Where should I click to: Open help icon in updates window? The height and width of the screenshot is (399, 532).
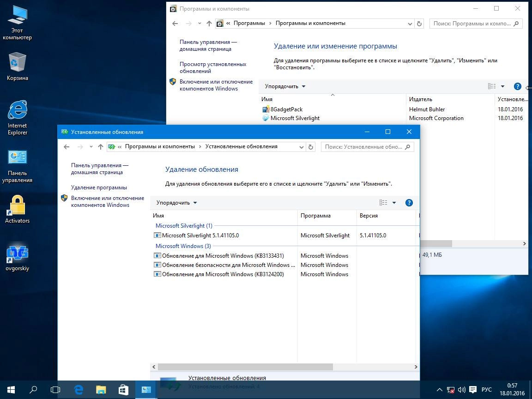point(409,203)
